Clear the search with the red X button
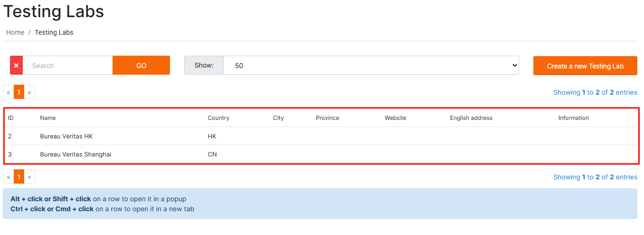This screenshot has width=644, height=235. tap(16, 66)
